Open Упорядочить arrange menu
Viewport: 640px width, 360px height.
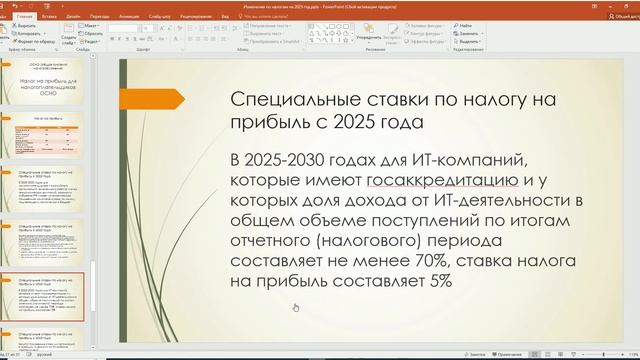coord(369,33)
